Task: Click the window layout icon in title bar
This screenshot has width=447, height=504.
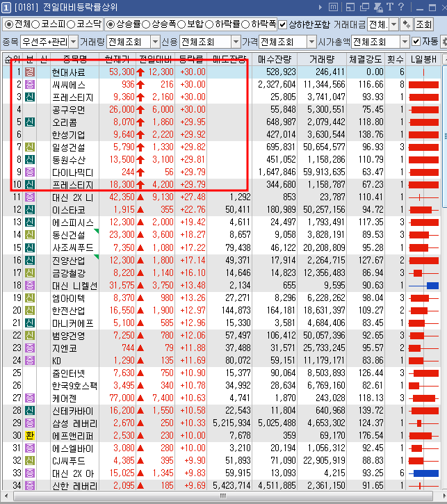Action: click(350, 7)
